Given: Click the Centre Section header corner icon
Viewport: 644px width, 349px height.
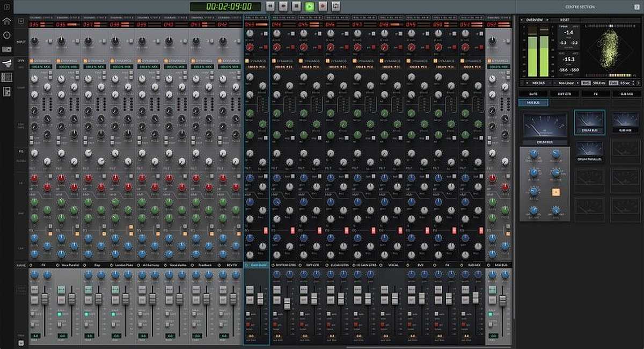Looking at the screenshot, I should [636, 6].
